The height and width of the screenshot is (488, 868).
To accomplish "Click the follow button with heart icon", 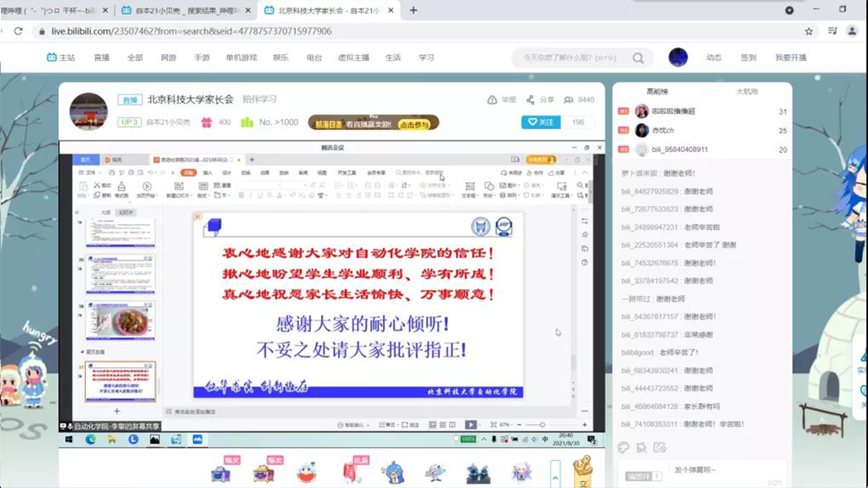I will (540, 122).
